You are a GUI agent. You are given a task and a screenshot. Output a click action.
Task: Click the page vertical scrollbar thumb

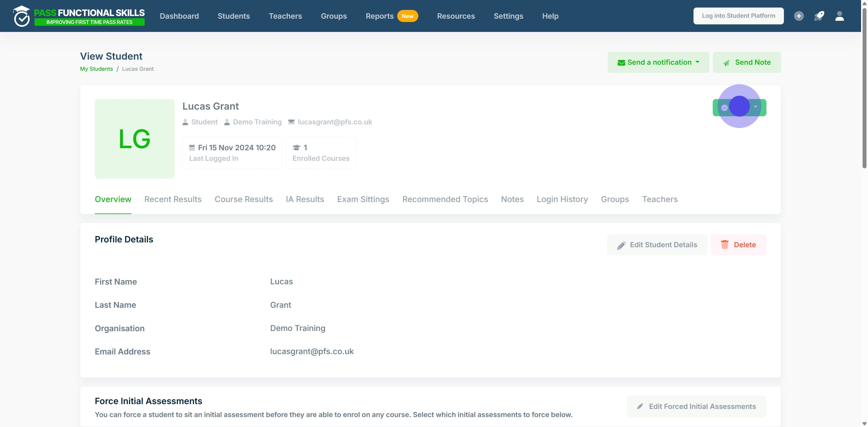(x=864, y=88)
